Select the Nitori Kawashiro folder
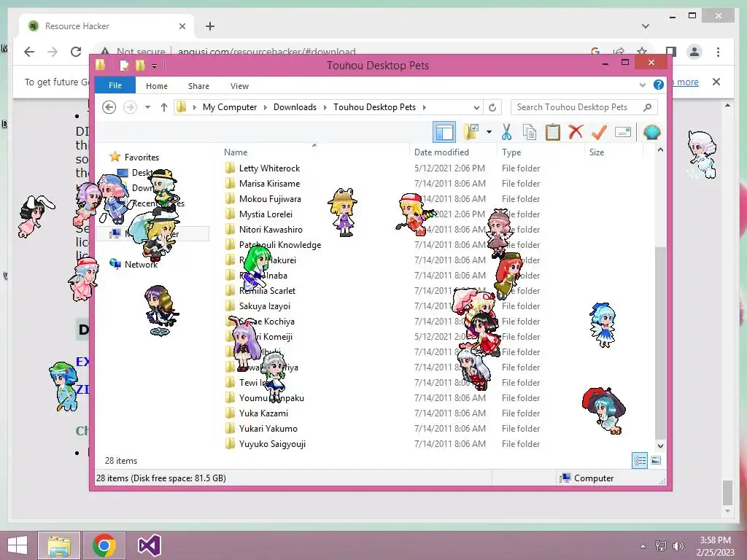 click(x=271, y=230)
